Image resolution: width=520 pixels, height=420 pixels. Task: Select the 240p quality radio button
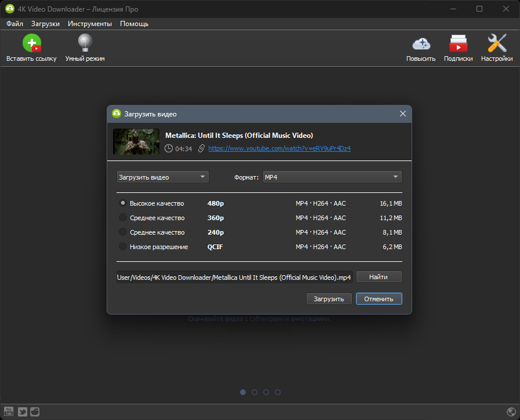point(123,232)
